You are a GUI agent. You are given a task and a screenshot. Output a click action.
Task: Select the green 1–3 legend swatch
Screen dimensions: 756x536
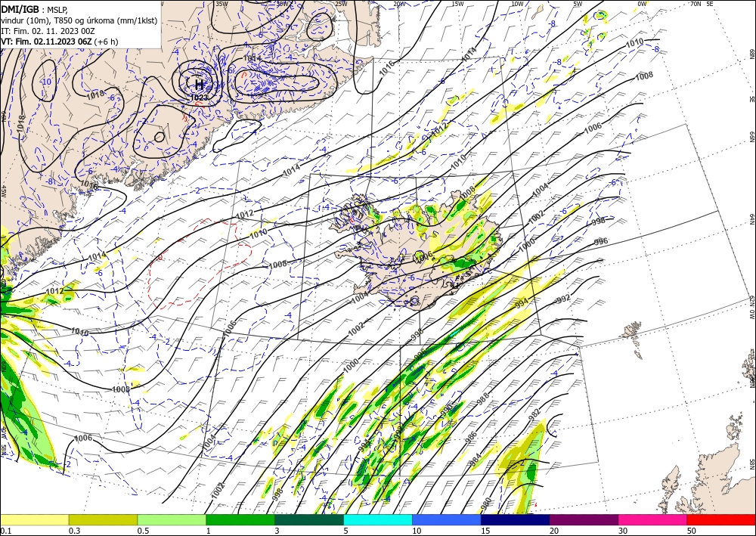coord(240,519)
